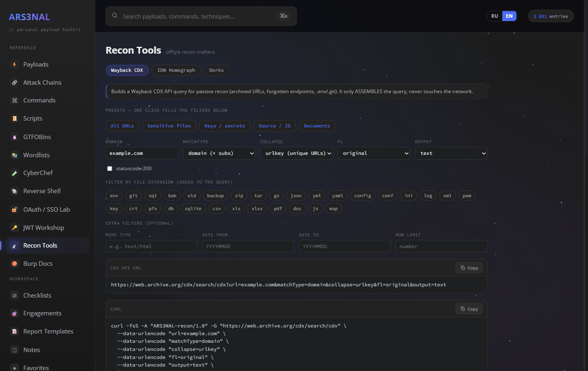588x371 pixels.
Task: Click the Reverse Shell icon
Action: pos(14,191)
